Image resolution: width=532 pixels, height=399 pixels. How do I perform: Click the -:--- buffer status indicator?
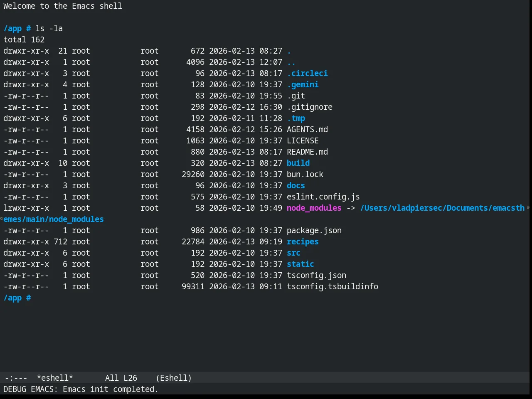point(16,378)
